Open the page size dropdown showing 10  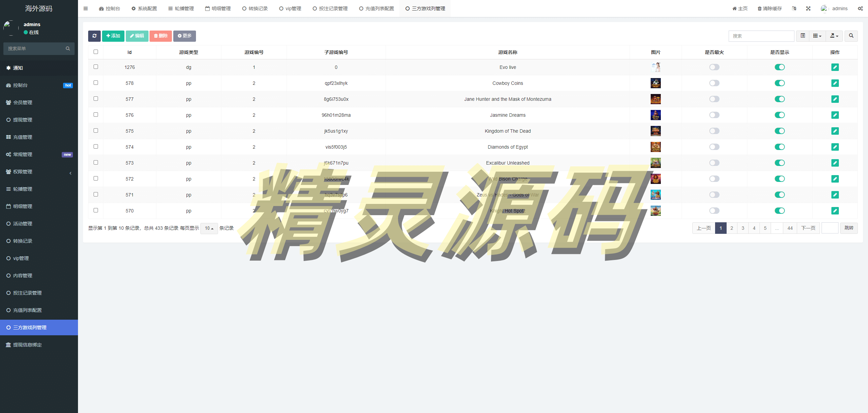[x=209, y=228]
